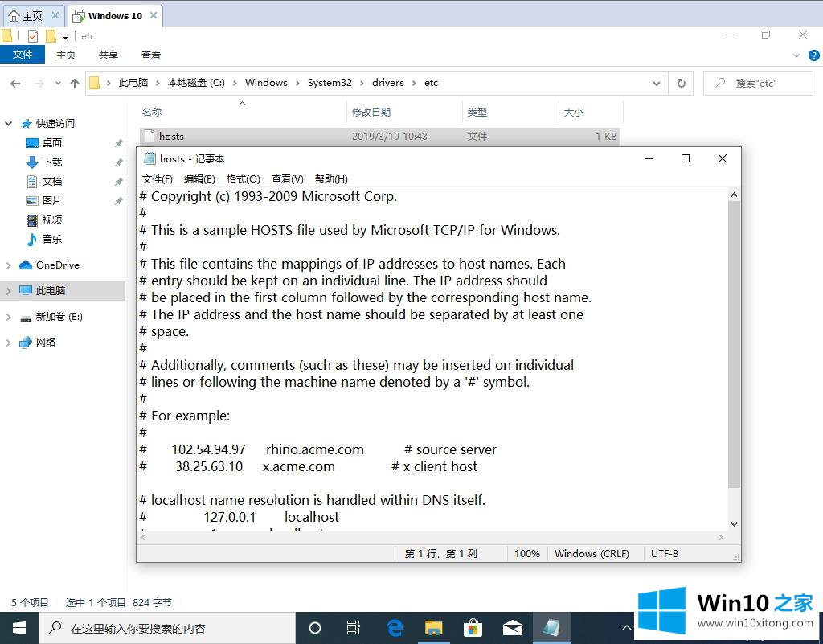Collapse the Quick access section
The image size is (823, 644).
point(9,124)
